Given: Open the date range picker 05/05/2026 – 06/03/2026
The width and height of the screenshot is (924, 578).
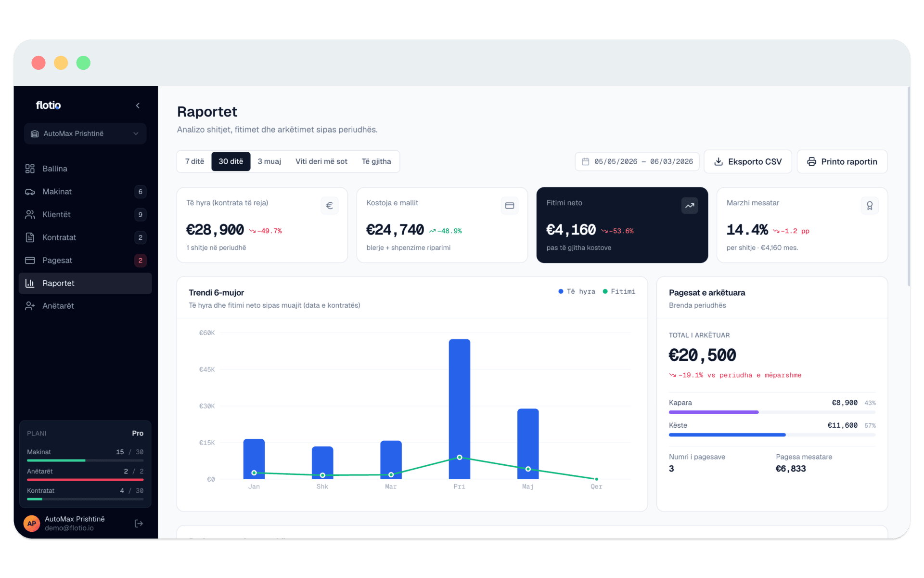Looking at the screenshot, I should point(637,161).
